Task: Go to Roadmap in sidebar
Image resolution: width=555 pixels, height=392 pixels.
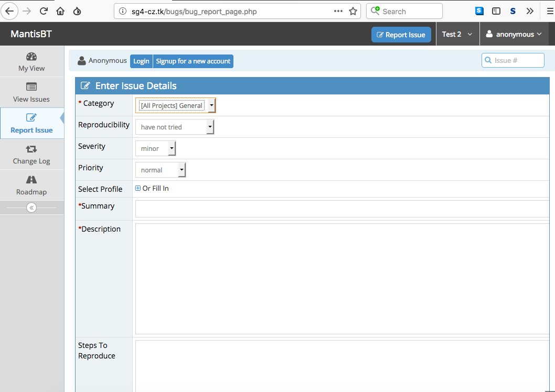Action: 31,186
